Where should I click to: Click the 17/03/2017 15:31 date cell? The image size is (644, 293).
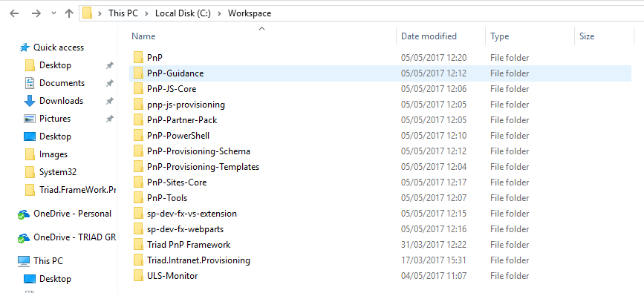[x=434, y=260]
